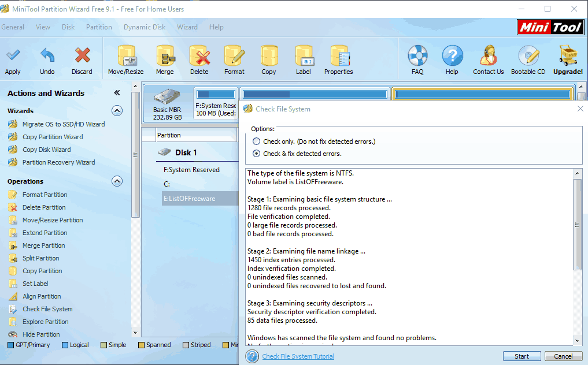The image size is (588, 365).
Task: Collapse the Operations section
Action: coord(117,181)
